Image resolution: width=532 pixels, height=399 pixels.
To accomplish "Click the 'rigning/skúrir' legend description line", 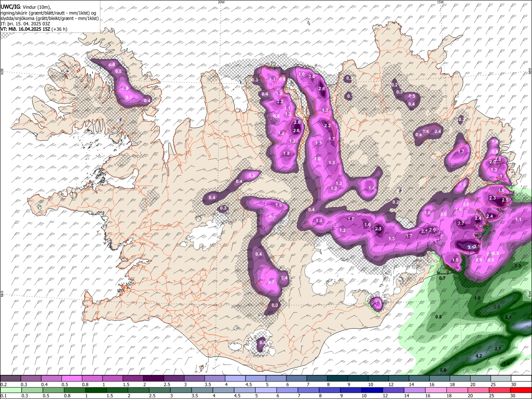I will click(x=48, y=12).
